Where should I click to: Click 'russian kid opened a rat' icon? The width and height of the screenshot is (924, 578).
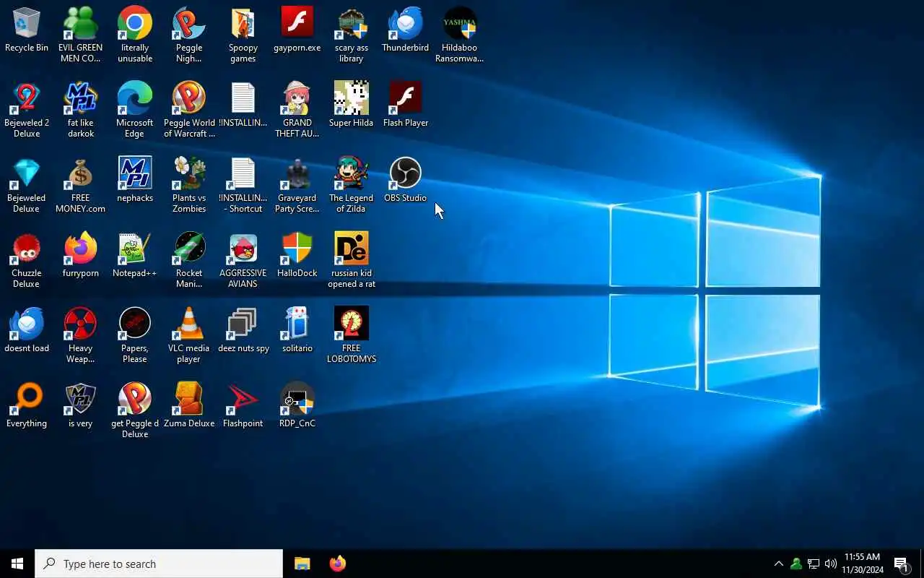(352, 260)
